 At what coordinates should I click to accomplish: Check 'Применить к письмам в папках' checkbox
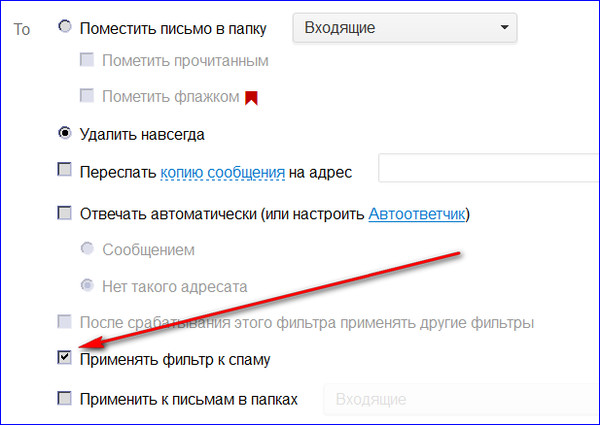click(x=64, y=398)
